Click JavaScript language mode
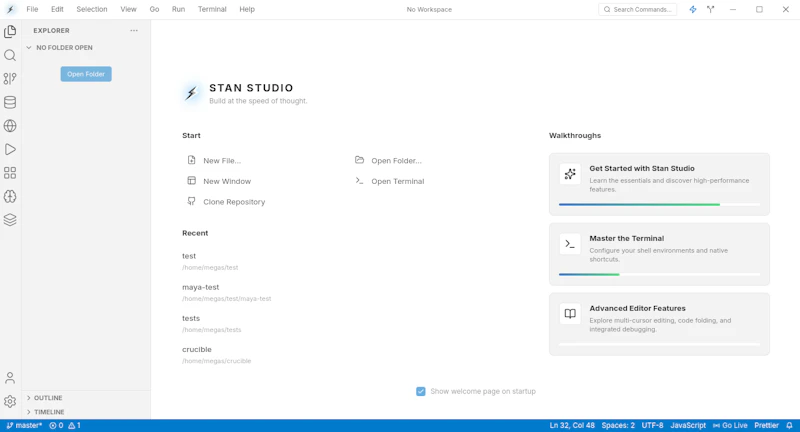The height and width of the screenshot is (432, 800). (x=688, y=425)
